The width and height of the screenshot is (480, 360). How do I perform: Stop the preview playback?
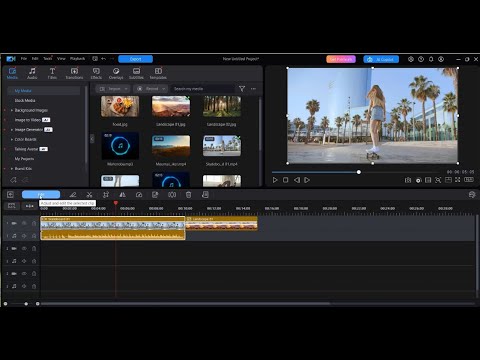(x=286, y=180)
